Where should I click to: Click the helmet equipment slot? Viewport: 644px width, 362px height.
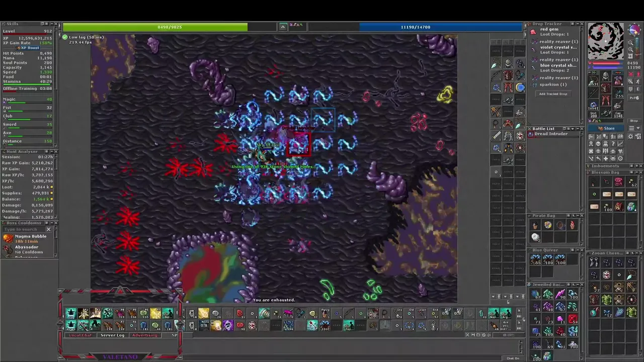[606, 76]
